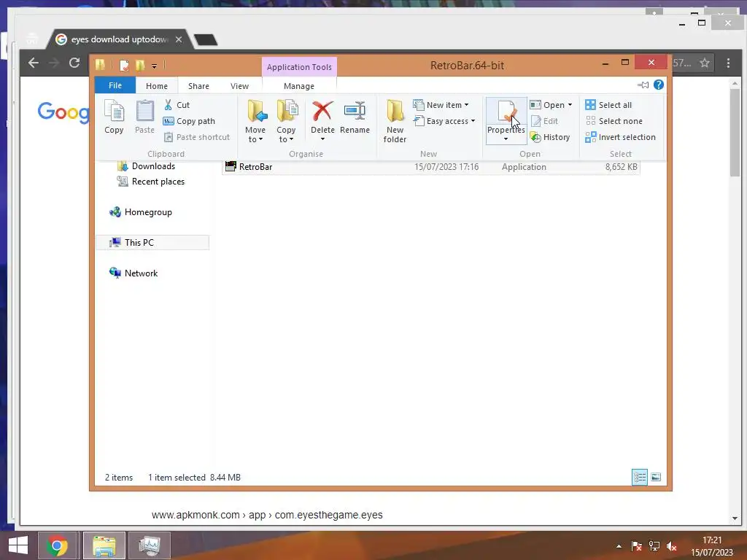Open a new Chrome tab
The width and height of the screenshot is (747, 560).
[206, 40]
